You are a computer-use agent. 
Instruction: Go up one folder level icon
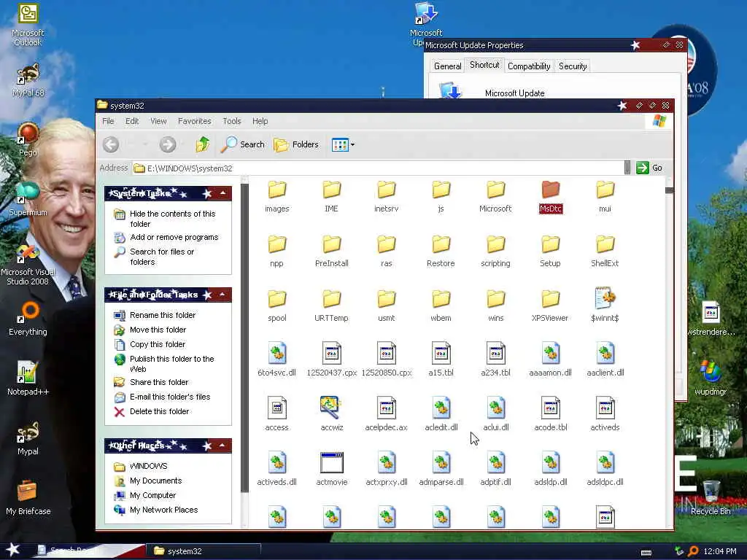[x=203, y=144]
